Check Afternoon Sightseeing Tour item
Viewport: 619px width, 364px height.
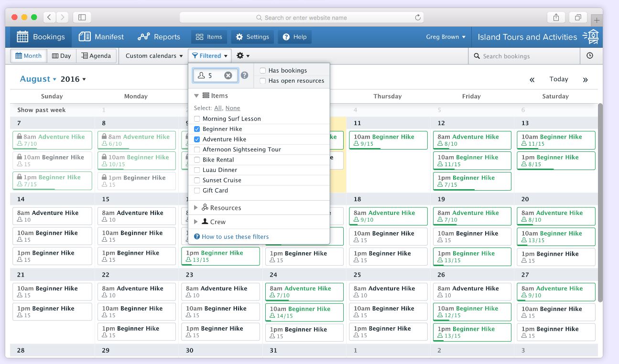click(197, 150)
